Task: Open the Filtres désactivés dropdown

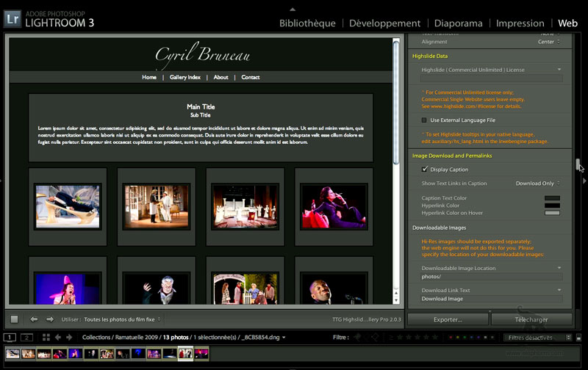Action: 537,338
